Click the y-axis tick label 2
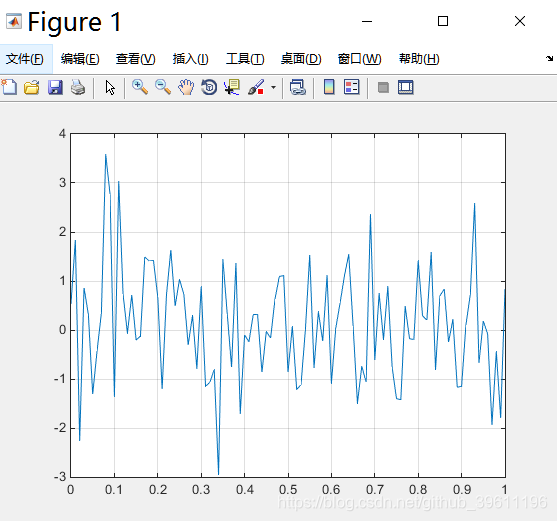The width and height of the screenshot is (557, 521). pyautogui.click(x=63, y=232)
